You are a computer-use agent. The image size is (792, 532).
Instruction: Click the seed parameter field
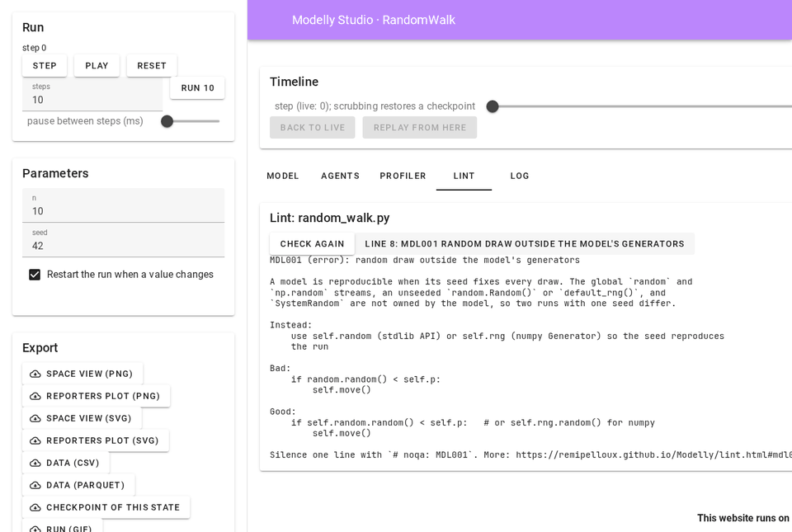click(123, 240)
